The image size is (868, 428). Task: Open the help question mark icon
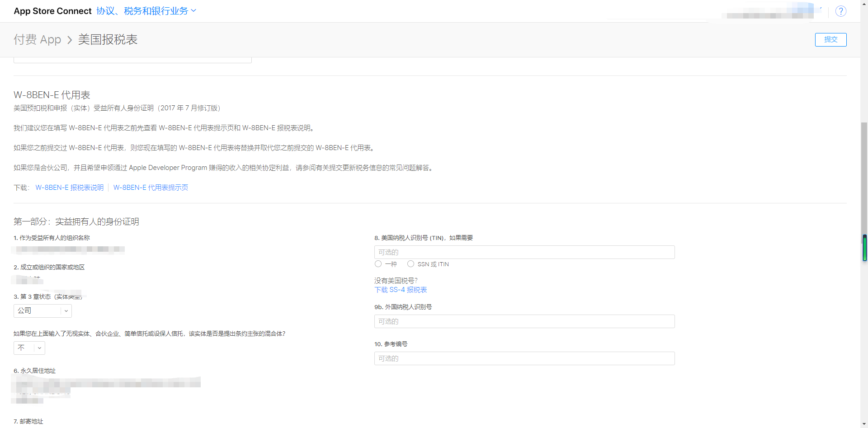click(840, 11)
